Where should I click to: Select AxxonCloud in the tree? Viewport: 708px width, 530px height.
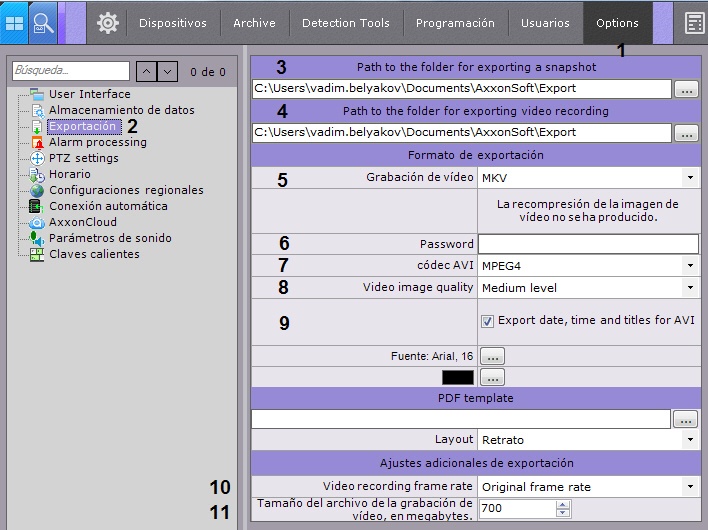[x=83, y=223]
